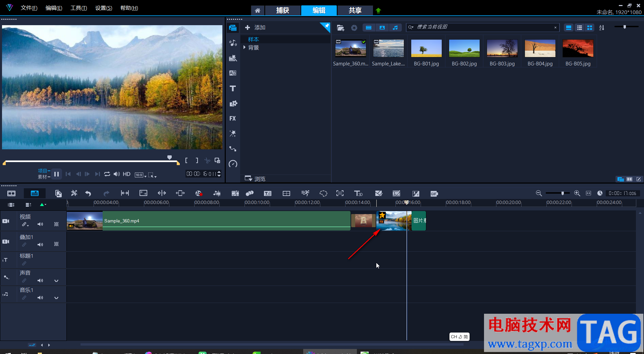Screen dimensions: 644x354
Task: Toggle Show audio files filter in library
Action: click(395, 28)
